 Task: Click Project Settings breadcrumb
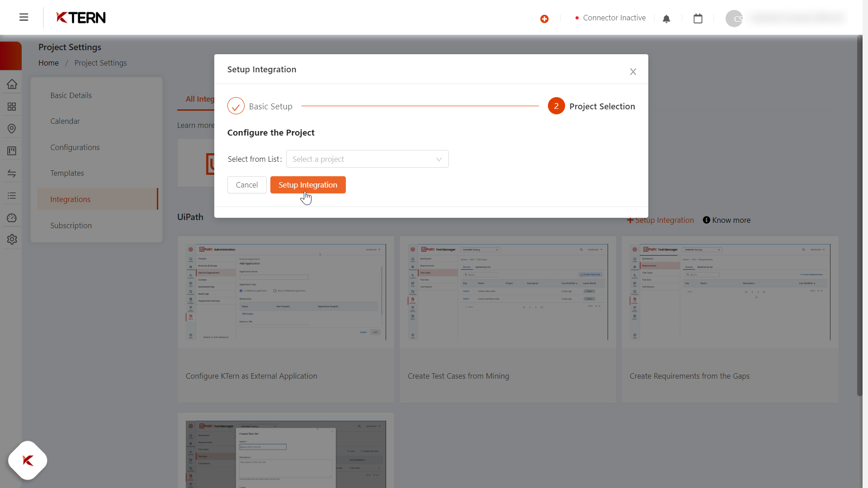pos(100,63)
